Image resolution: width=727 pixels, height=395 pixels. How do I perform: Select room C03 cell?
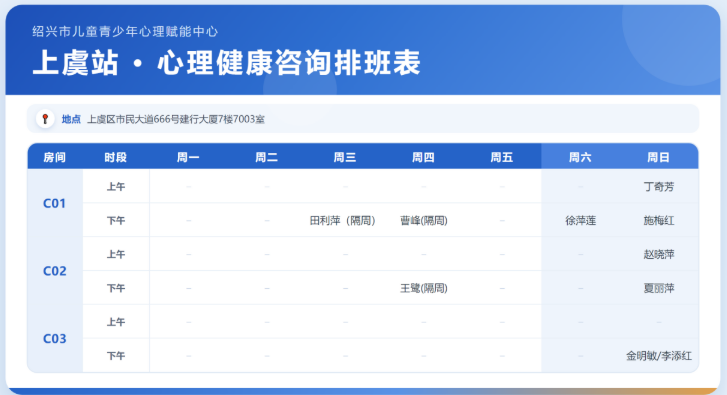click(x=55, y=338)
